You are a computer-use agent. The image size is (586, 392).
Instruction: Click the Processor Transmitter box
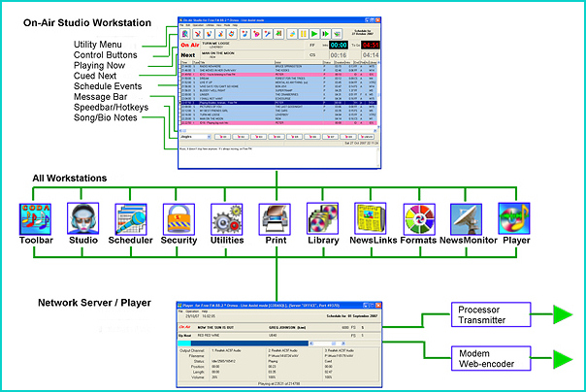click(475, 315)
